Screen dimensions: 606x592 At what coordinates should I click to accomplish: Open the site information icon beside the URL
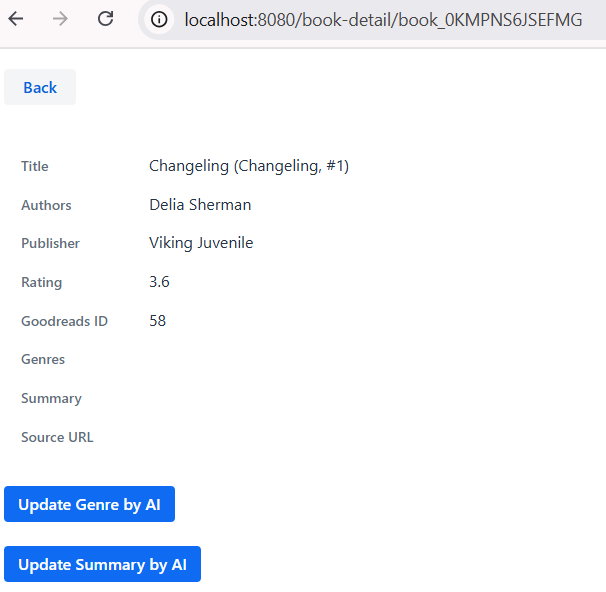159,19
